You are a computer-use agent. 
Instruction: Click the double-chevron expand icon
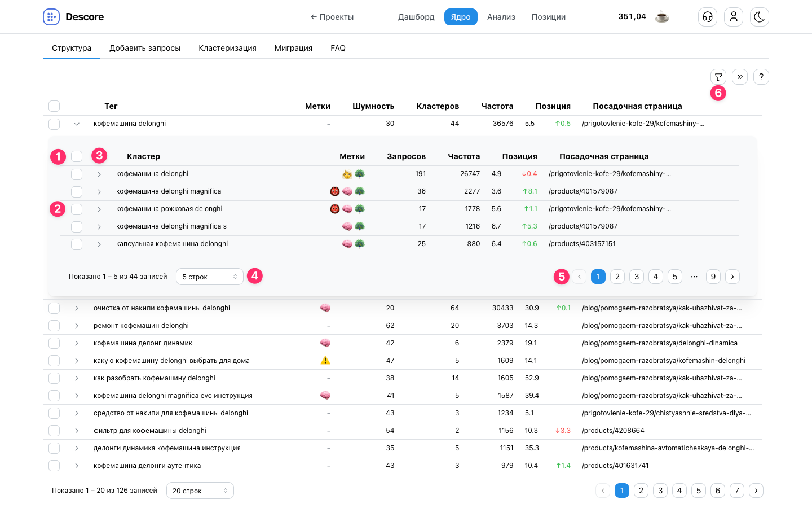coord(740,77)
